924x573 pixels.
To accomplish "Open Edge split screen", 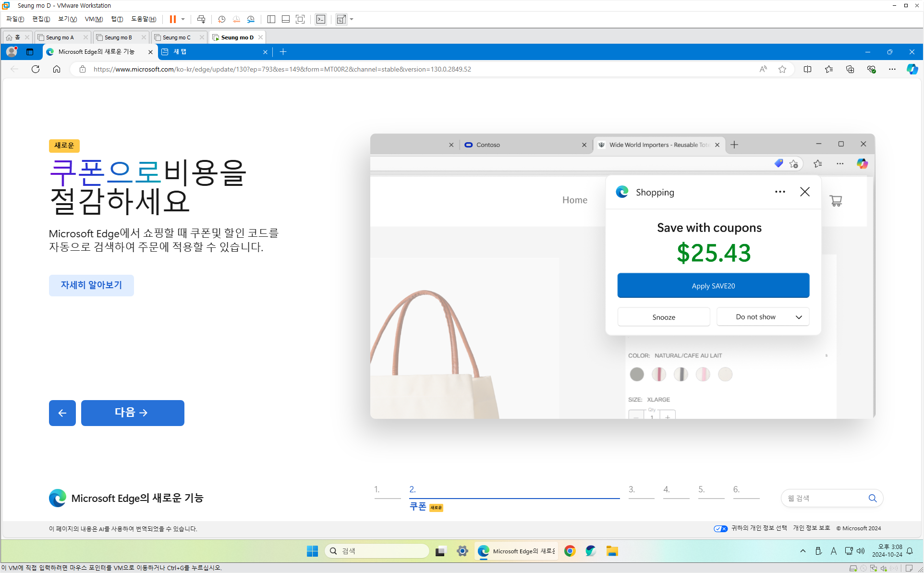I will coord(807,69).
